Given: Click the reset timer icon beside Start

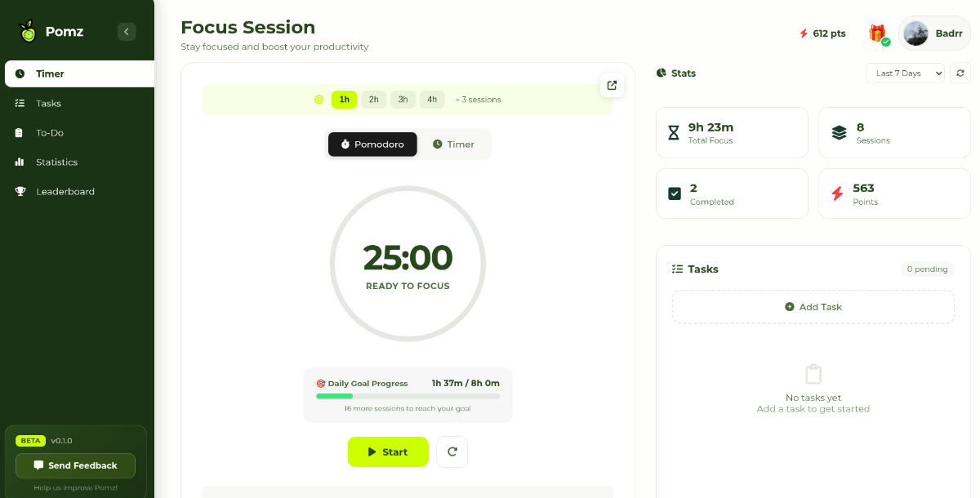Looking at the screenshot, I should click(452, 451).
